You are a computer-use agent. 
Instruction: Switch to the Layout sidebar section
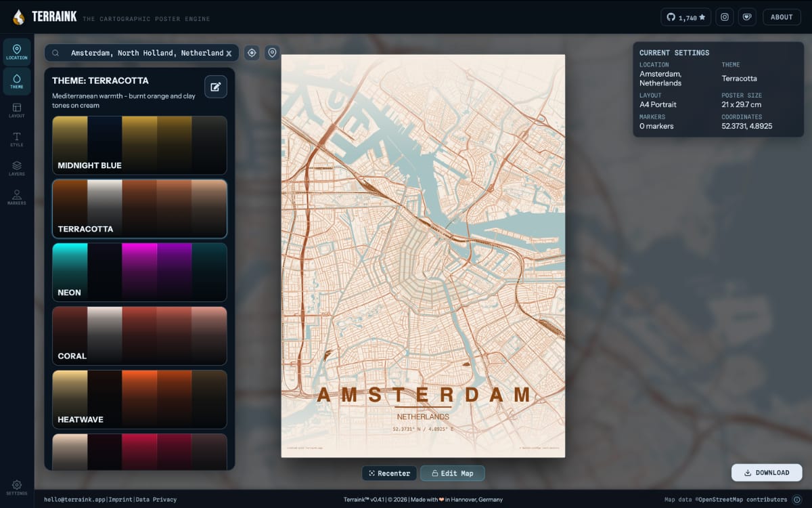tap(17, 110)
